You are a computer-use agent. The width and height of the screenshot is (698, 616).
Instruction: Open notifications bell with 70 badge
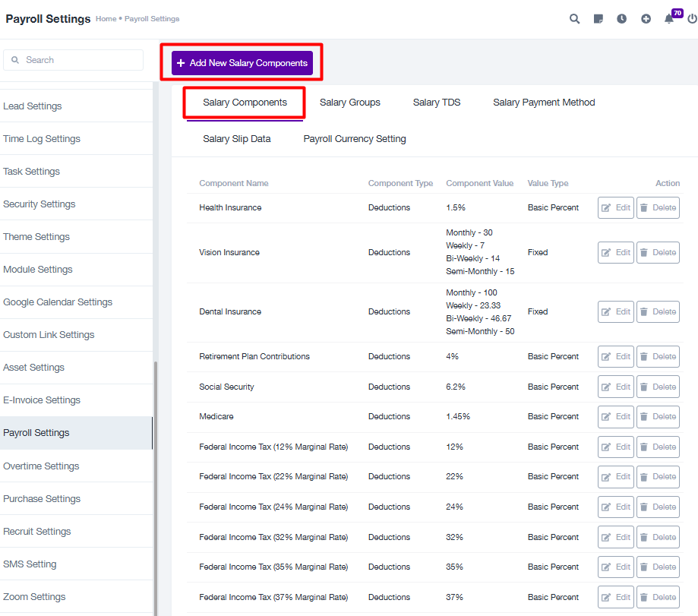click(669, 19)
